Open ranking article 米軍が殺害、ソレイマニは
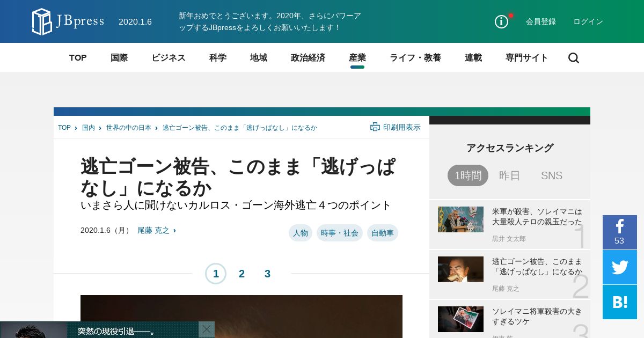 click(x=537, y=216)
